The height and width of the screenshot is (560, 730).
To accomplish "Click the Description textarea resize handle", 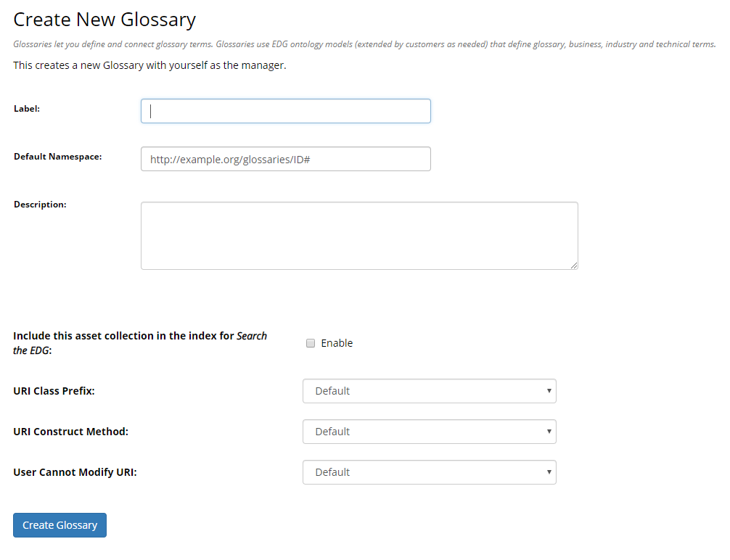I will (x=575, y=266).
